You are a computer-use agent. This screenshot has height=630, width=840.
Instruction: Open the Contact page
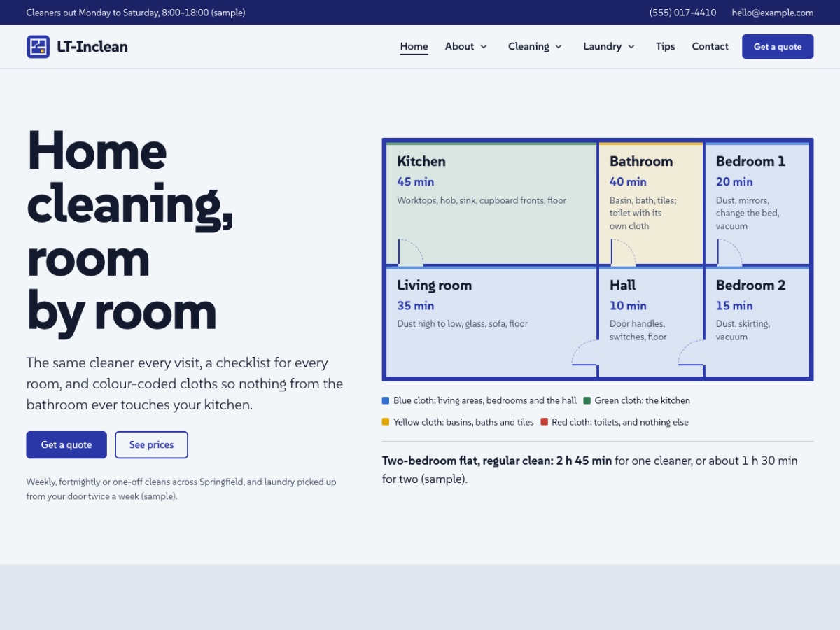coord(710,47)
